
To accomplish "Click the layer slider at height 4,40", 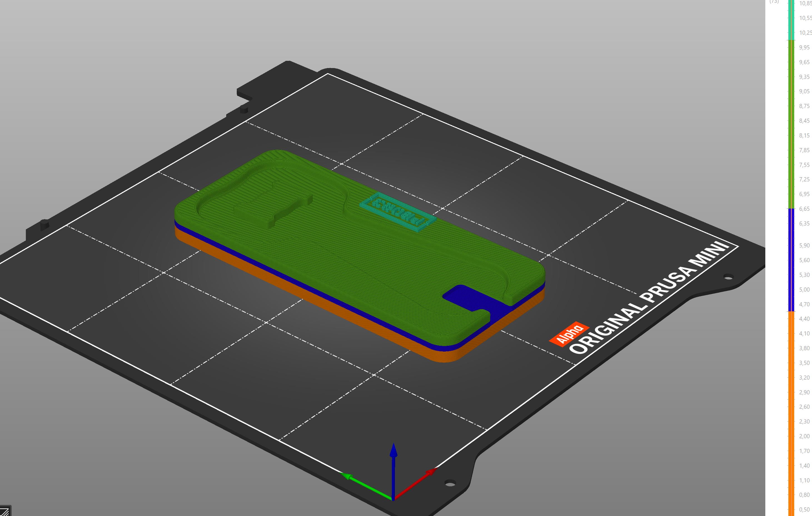I will pyautogui.click(x=791, y=319).
